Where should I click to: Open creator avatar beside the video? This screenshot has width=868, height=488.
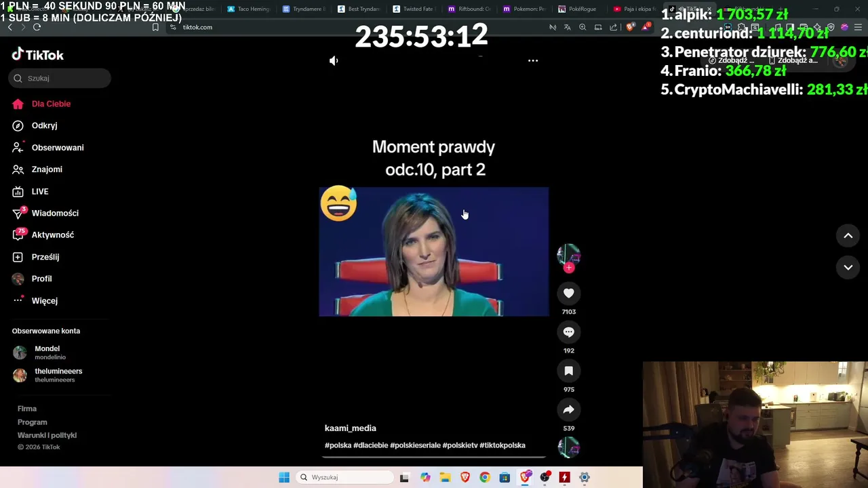click(568, 255)
